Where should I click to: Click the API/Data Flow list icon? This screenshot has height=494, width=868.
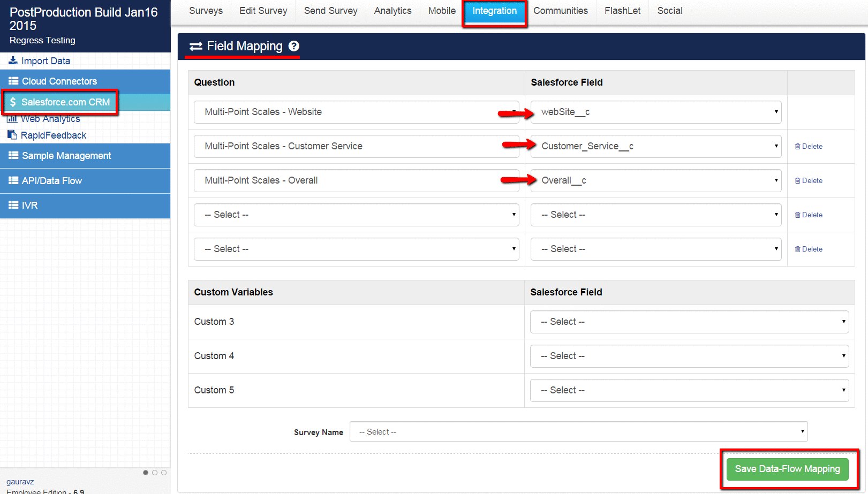(x=13, y=180)
